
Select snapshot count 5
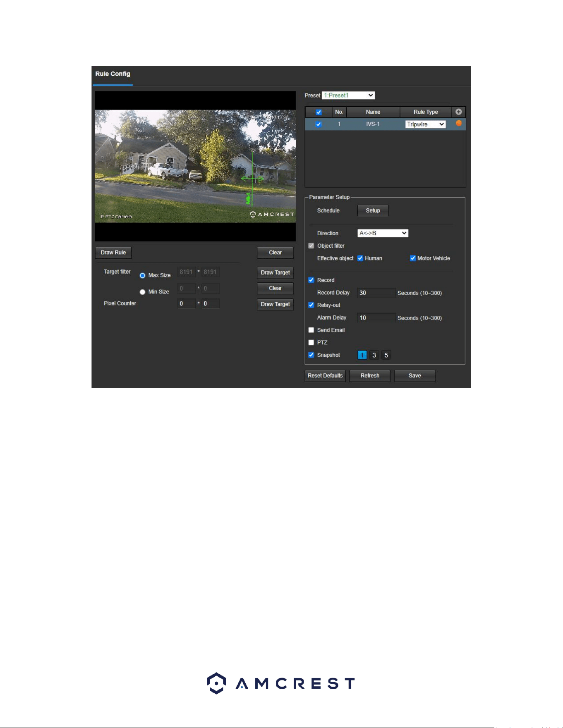click(386, 355)
